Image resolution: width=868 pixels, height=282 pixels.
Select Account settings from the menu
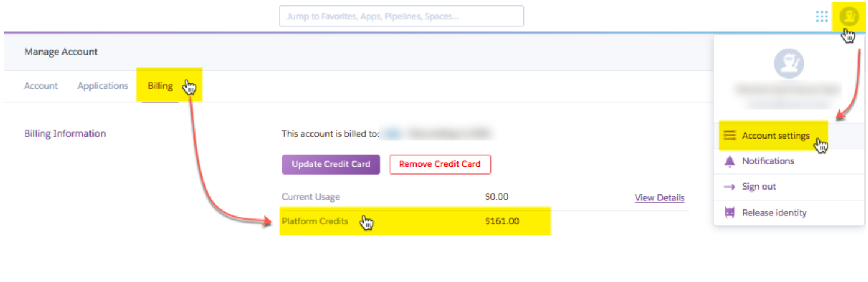point(775,136)
